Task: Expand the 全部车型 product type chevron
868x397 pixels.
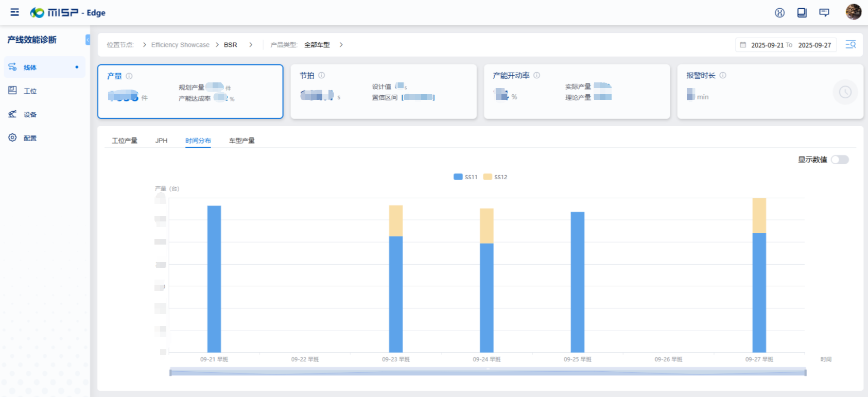Action: click(x=341, y=45)
